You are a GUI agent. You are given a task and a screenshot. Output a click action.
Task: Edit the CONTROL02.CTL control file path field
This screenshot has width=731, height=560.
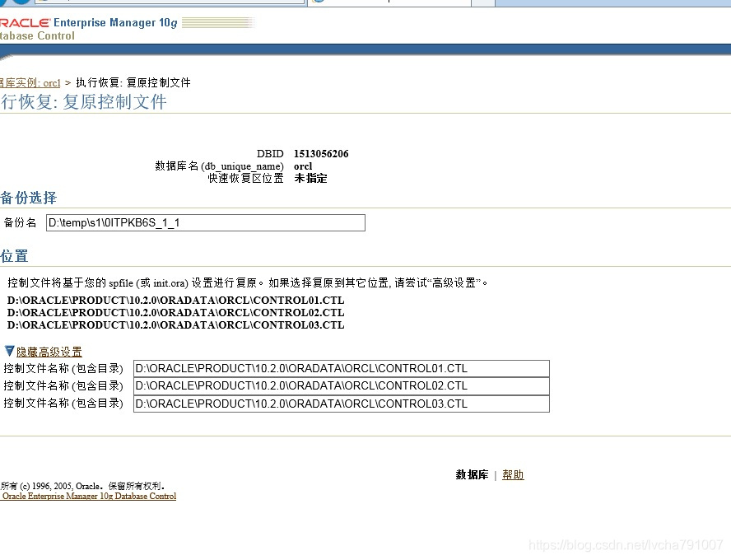pyautogui.click(x=342, y=385)
